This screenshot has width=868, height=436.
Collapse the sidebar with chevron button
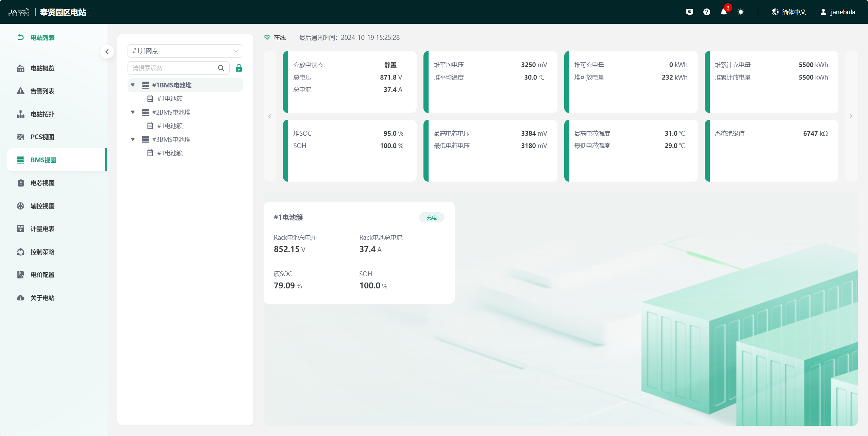coord(107,52)
